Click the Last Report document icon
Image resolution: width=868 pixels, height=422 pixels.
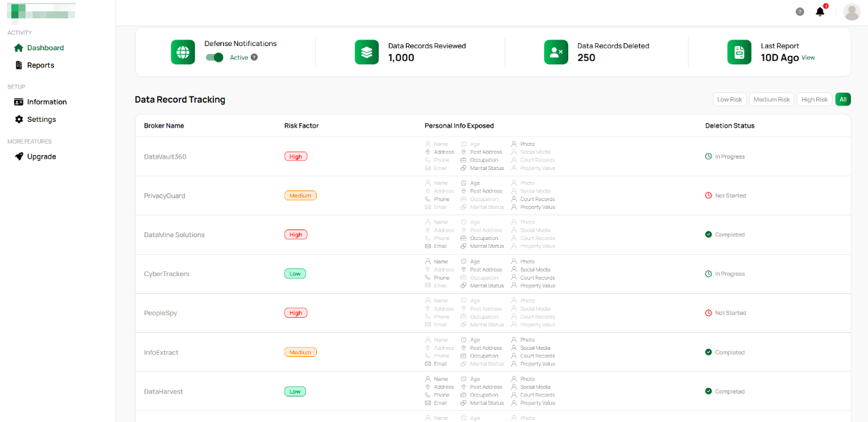(739, 52)
